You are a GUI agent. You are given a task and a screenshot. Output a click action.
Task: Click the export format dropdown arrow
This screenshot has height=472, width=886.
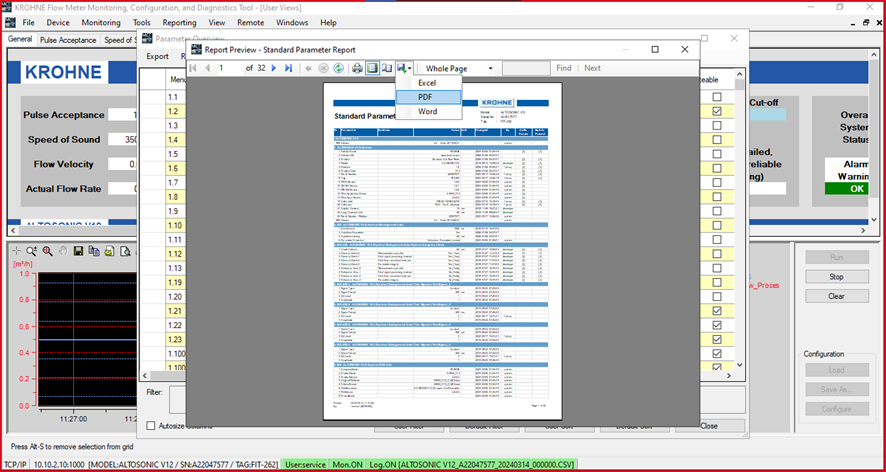pos(409,69)
